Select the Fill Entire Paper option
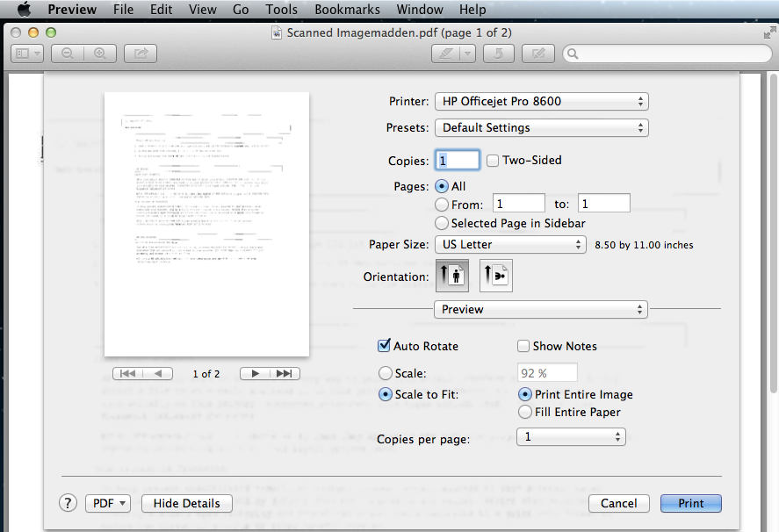Image resolution: width=779 pixels, height=532 pixels. coord(525,412)
